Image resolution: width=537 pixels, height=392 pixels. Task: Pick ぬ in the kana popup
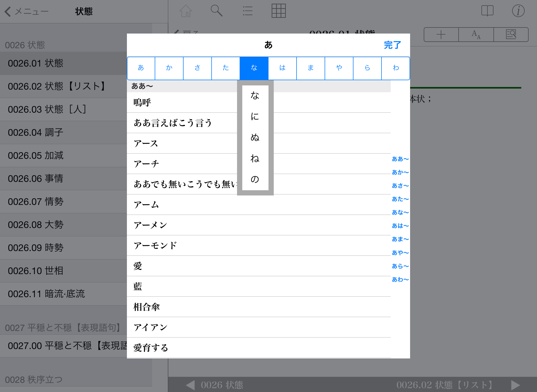[255, 137]
